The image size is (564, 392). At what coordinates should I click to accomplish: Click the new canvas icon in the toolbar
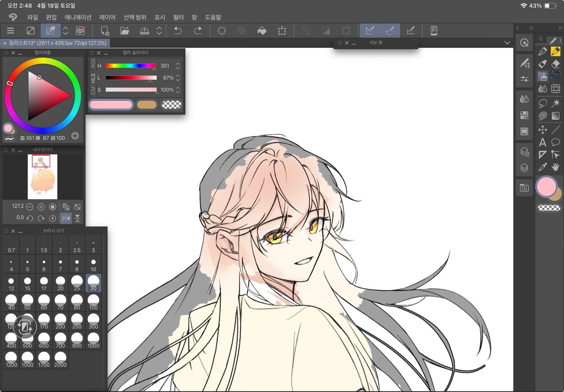(105, 31)
